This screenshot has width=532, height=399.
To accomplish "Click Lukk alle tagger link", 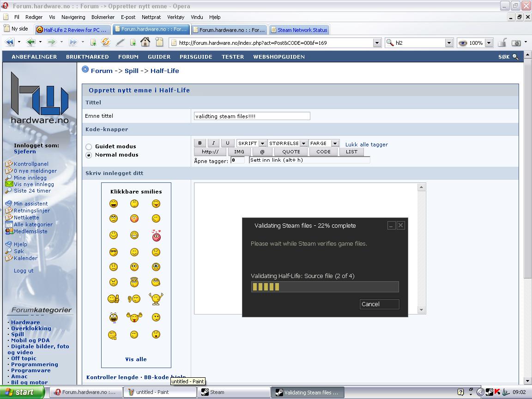I will tap(366, 145).
